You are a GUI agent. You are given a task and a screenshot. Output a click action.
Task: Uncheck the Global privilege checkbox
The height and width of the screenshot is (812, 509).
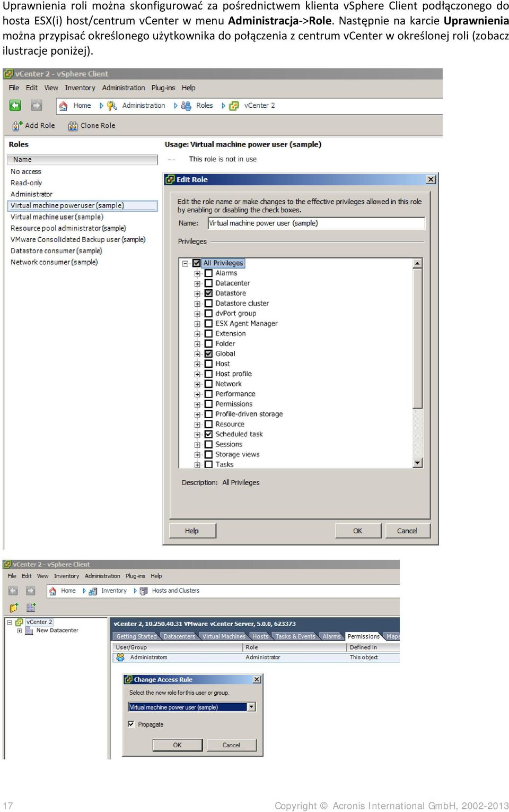pos(208,354)
